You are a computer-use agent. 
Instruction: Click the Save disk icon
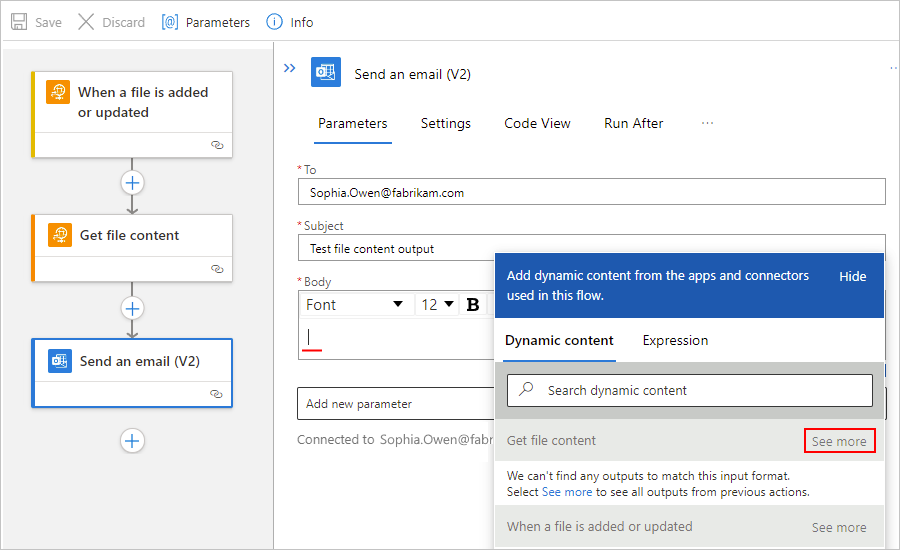point(19,22)
